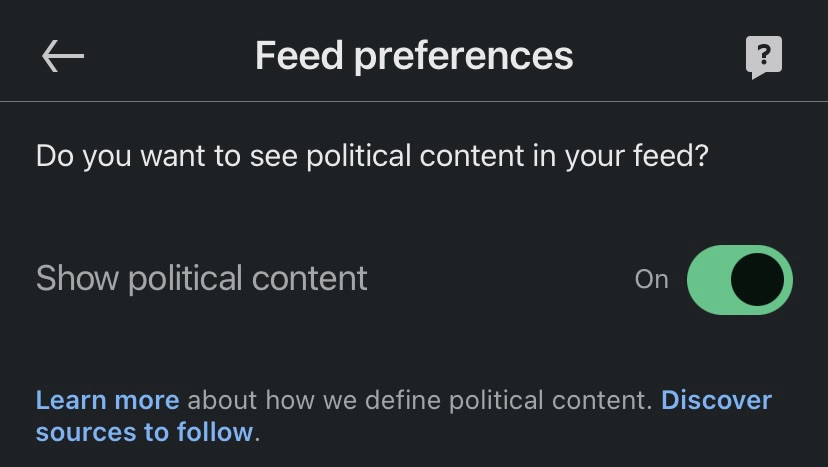Disable political content with the green toggle
This screenshot has height=467, width=828.
(x=739, y=279)
